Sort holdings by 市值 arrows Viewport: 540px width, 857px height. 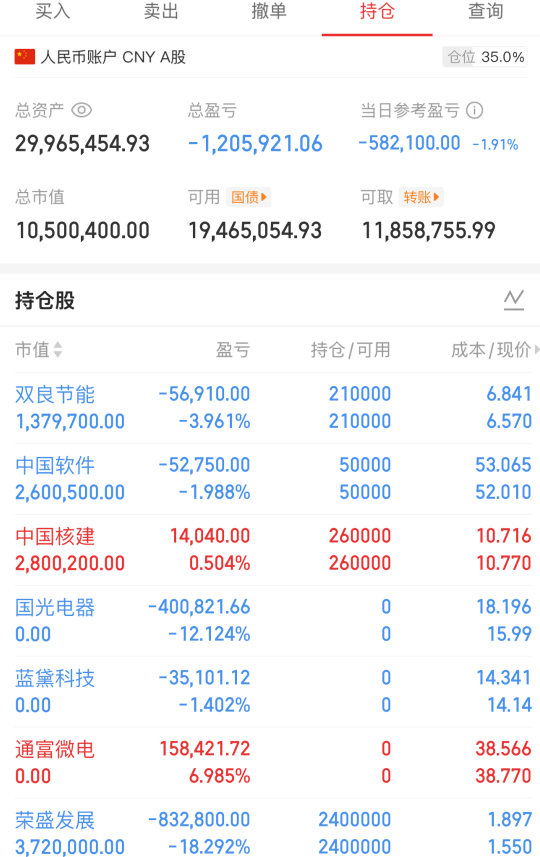pos(57,350)
